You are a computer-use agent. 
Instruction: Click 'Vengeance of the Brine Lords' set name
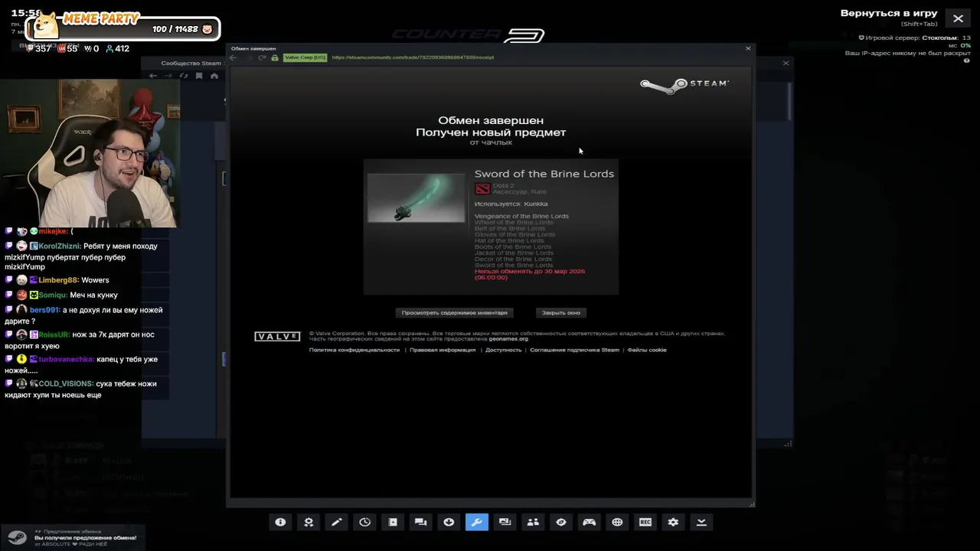521,216
